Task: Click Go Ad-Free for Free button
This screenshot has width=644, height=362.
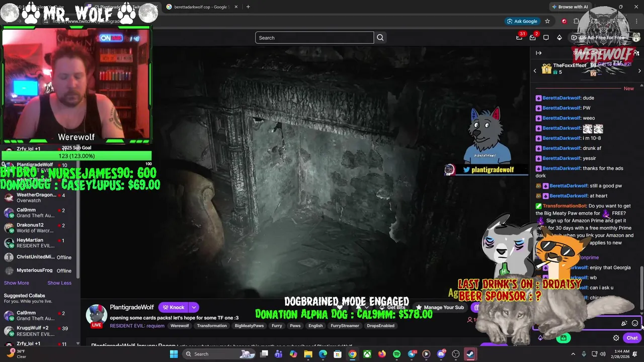Action: [x=598, y=38]
